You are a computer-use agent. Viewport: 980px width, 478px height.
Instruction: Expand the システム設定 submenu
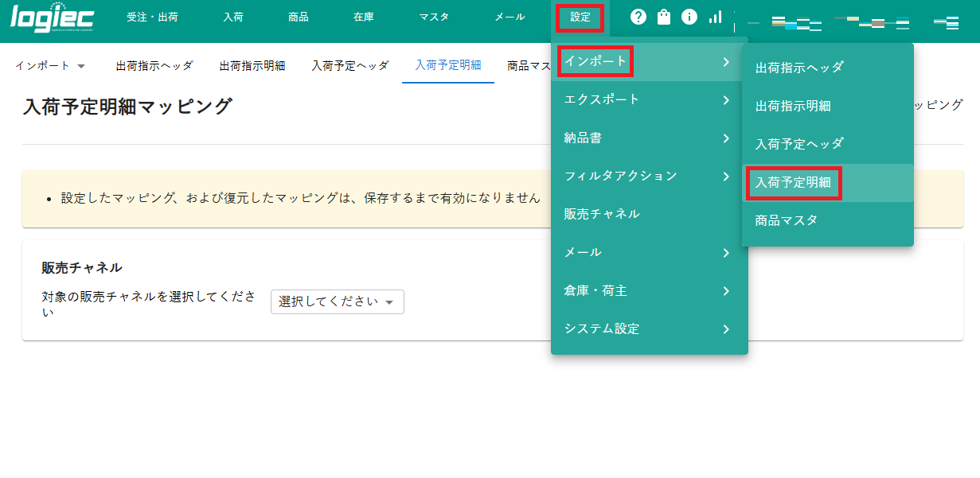tap(601, 328)
